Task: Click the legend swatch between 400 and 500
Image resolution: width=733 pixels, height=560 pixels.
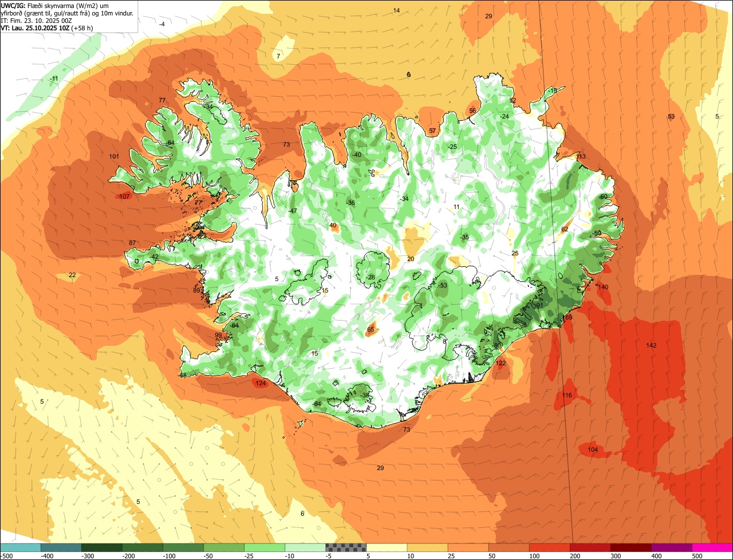Action: [672, 547]
